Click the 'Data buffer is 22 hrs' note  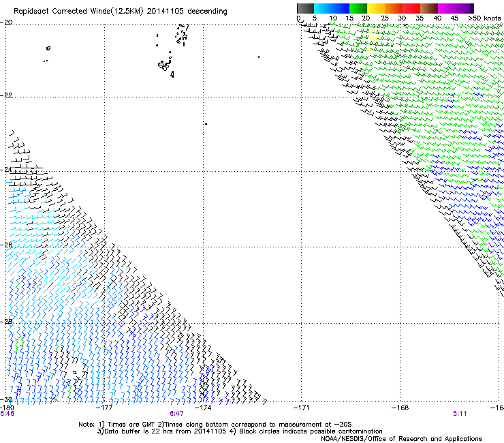[x=161, y=431]
